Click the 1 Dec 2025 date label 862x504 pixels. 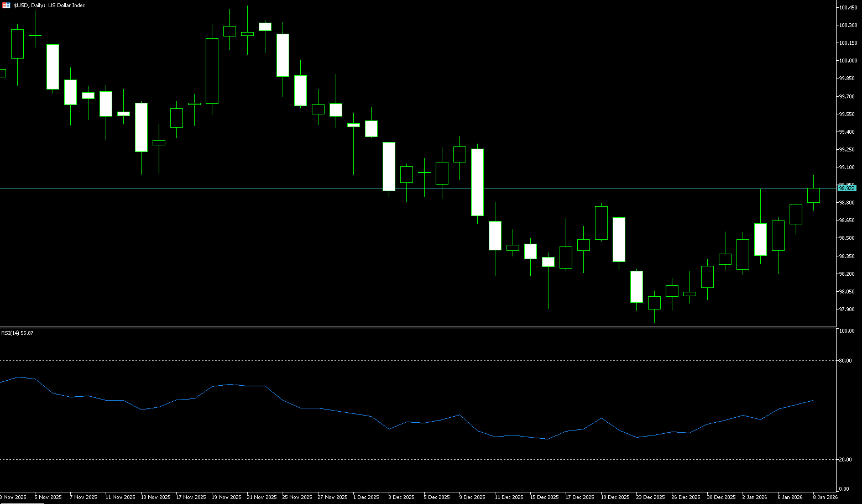coord(366,497)
